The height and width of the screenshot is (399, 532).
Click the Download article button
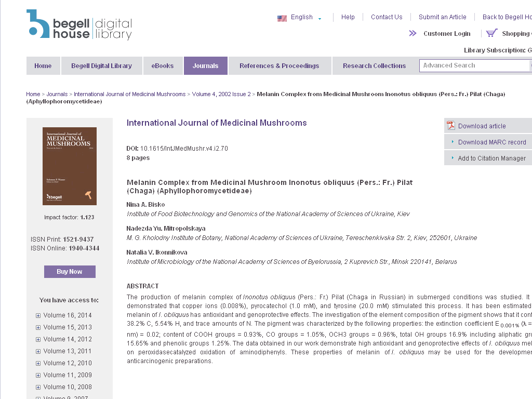[488, 126]
